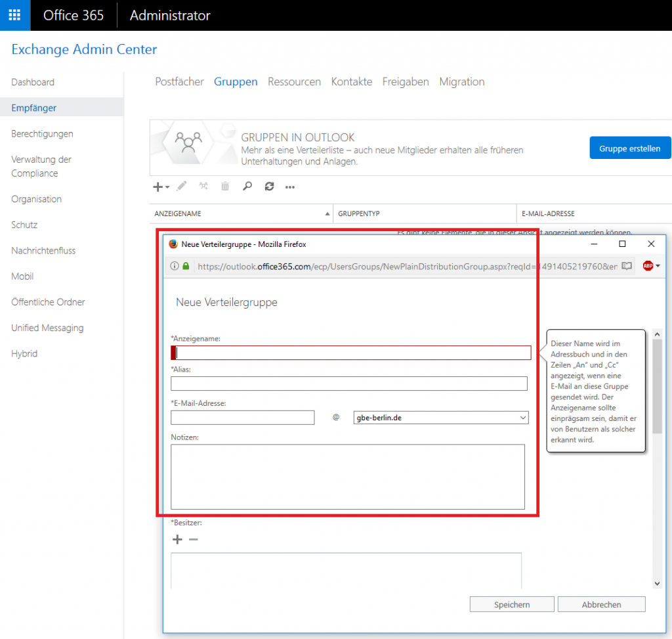This screenshot has height=639, width=672.
Task: Select the Gruppen tab
Action: click(236, 81)
